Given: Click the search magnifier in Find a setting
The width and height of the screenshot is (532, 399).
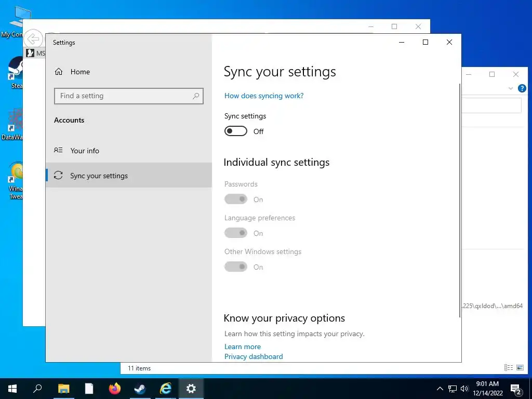Looking at the screenshot, I should coord(196,96).
